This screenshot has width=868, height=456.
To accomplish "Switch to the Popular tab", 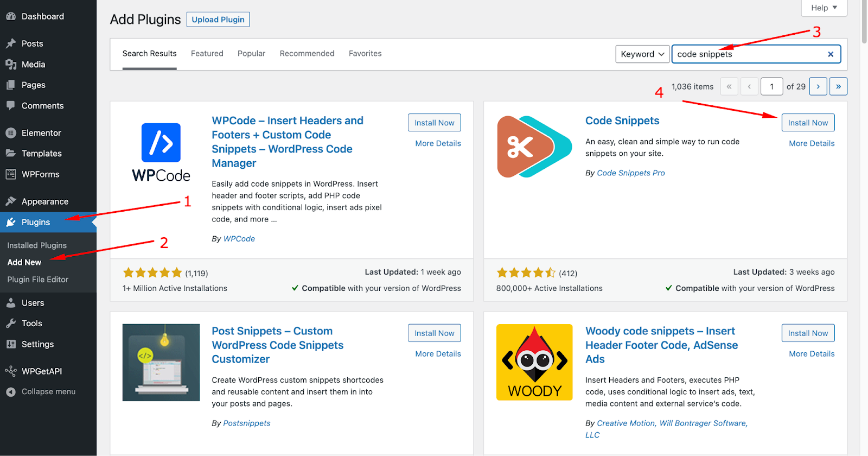I will [251, 53].
